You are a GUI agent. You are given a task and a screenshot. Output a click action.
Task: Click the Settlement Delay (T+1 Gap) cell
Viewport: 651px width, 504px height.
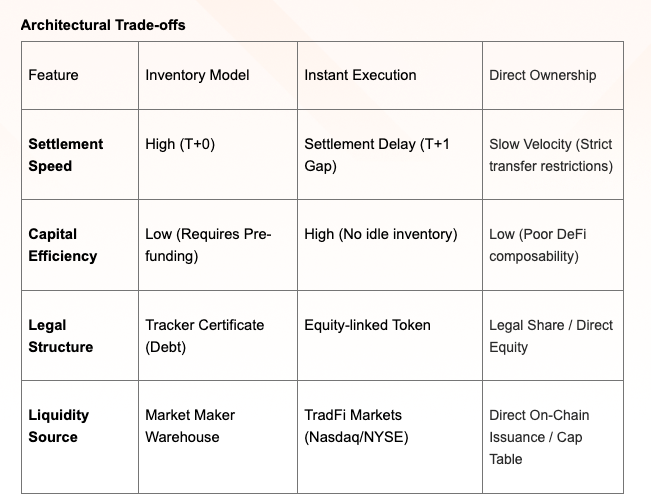(390, 155)
